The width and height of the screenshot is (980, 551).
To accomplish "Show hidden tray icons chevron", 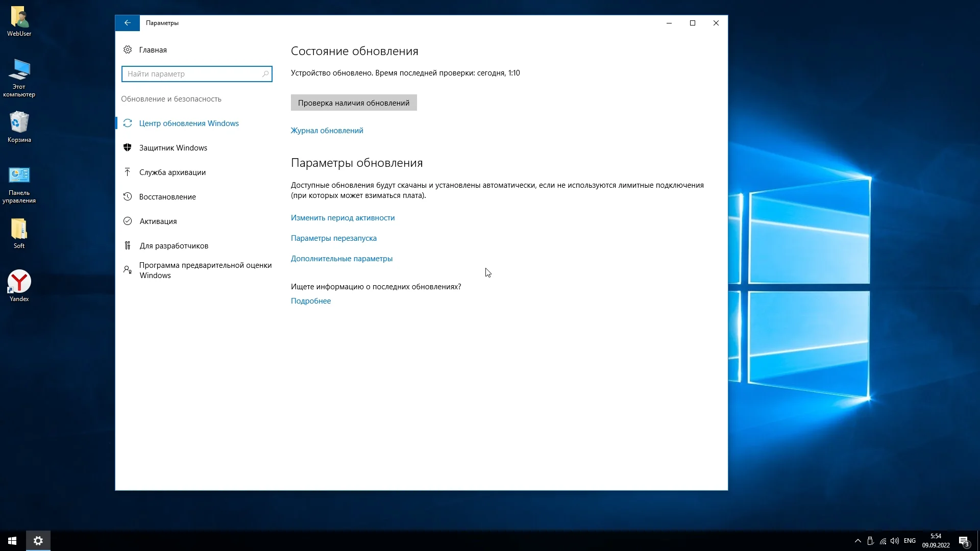I will (857, 541).
